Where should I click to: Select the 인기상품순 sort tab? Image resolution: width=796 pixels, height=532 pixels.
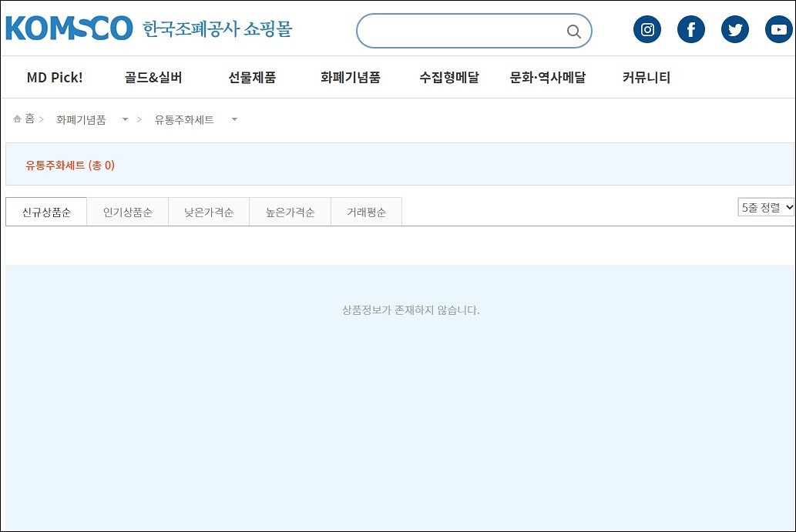127,212
